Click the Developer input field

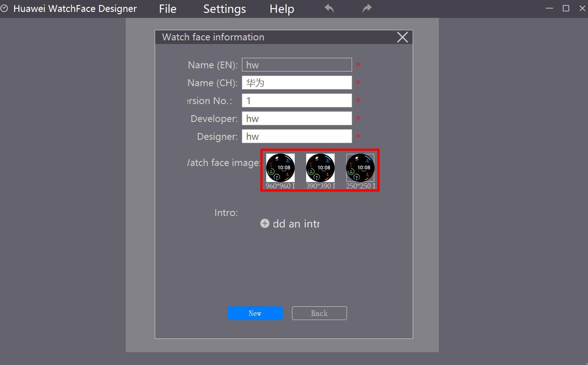[297, 118]
